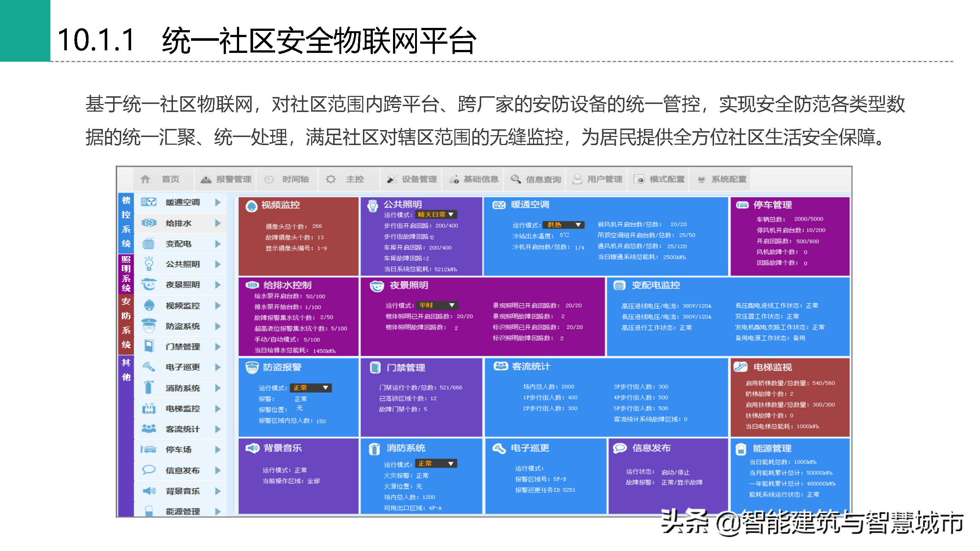Click the 变配电监控 card header icon
Viewport: 980px width, 551px height.
point(620,285)
